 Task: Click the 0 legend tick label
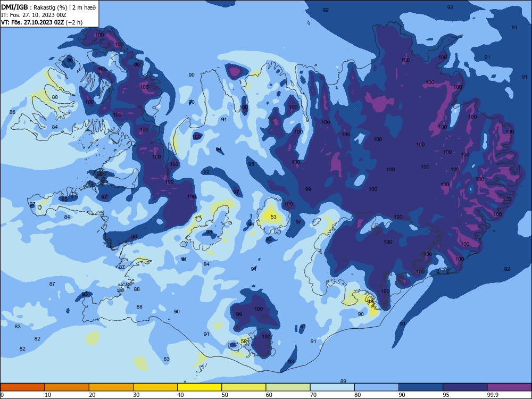[x=2, y=395]
